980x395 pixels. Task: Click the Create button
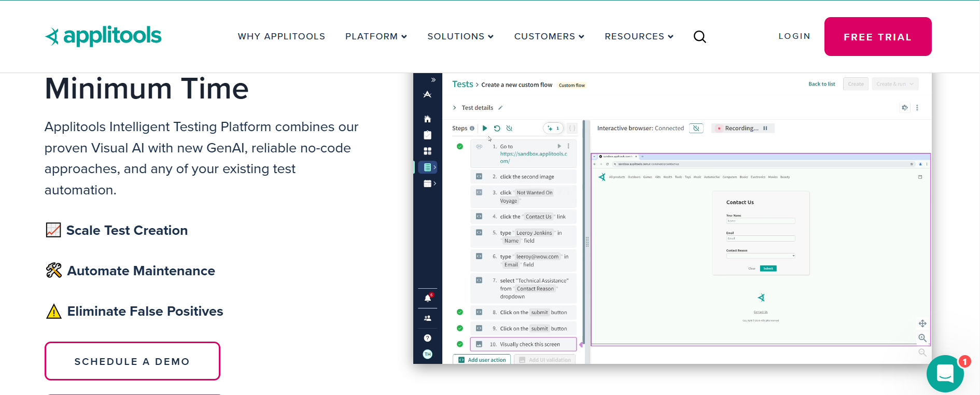click(856, 84)
